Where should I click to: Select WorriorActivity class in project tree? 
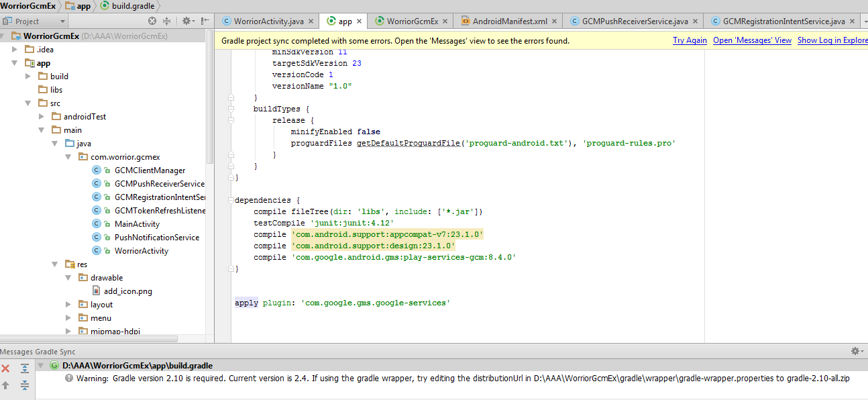[x=142, y=250]
